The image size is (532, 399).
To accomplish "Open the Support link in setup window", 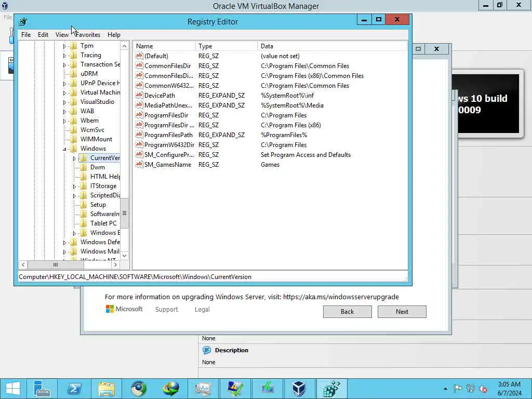I will tap(167, 310).
